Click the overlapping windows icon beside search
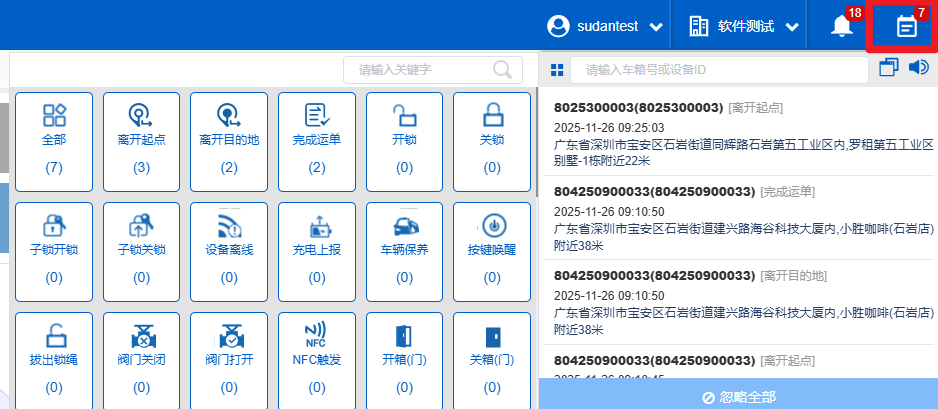Viewport: 938px width, 409px height. (888, 68)
